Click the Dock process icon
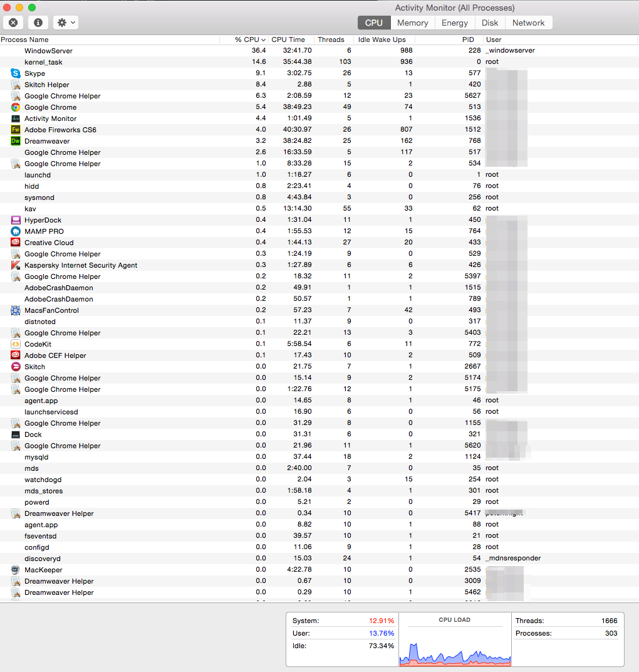 [x=16, y=434]
